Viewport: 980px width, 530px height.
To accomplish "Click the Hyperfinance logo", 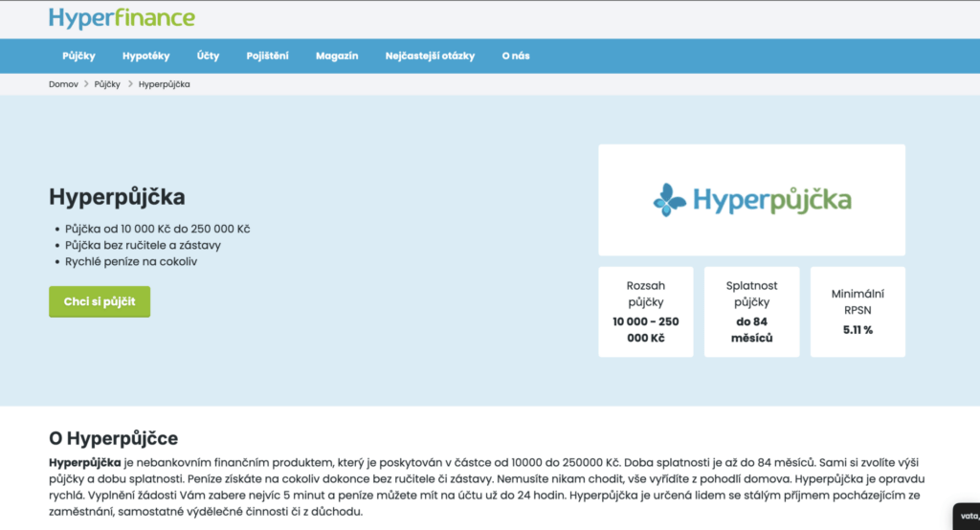I will pyautogui.click(x=122, y=18).
